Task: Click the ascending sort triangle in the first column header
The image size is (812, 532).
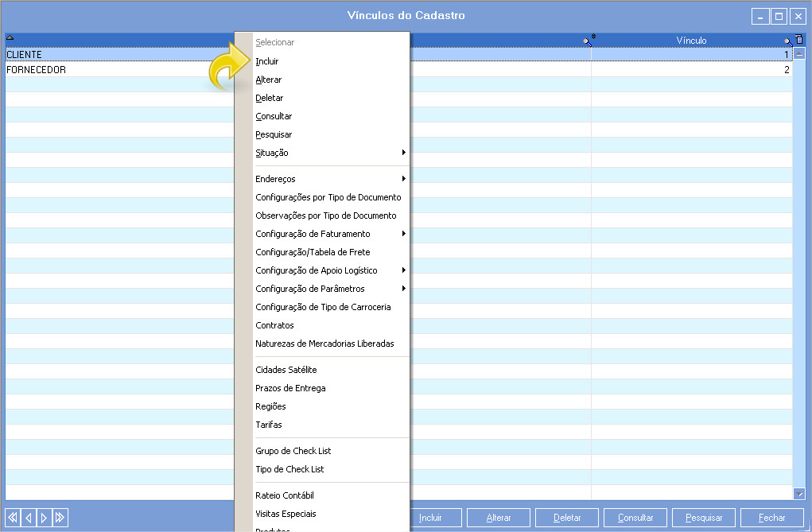Action: (x=10, y=37)
